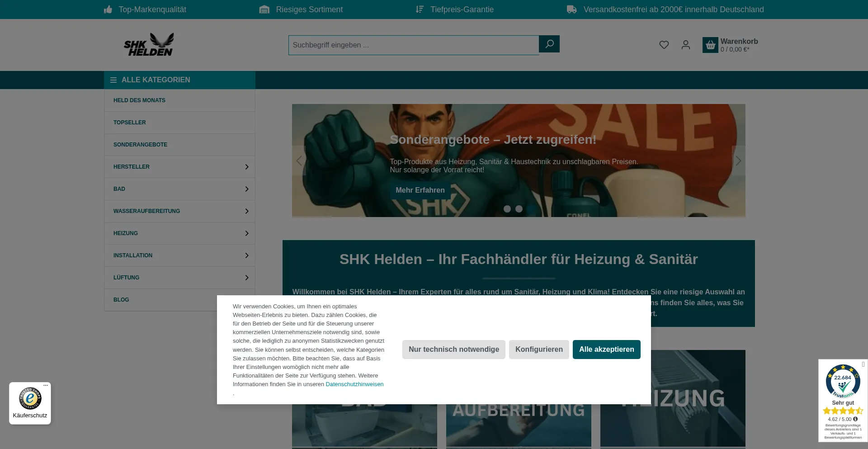The width and height of the screenshot is (868, 449).
Task: Click Alle akzeptieren cookie button
Action: (607, 350)
